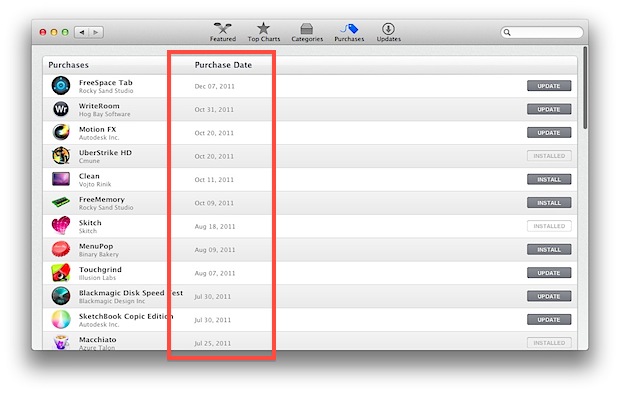Screen dimensions: 620x394
Task: Click Rocky Sand Studio under FreeSpace Tab
Action: pyautogui.click(x=106, y=91)
